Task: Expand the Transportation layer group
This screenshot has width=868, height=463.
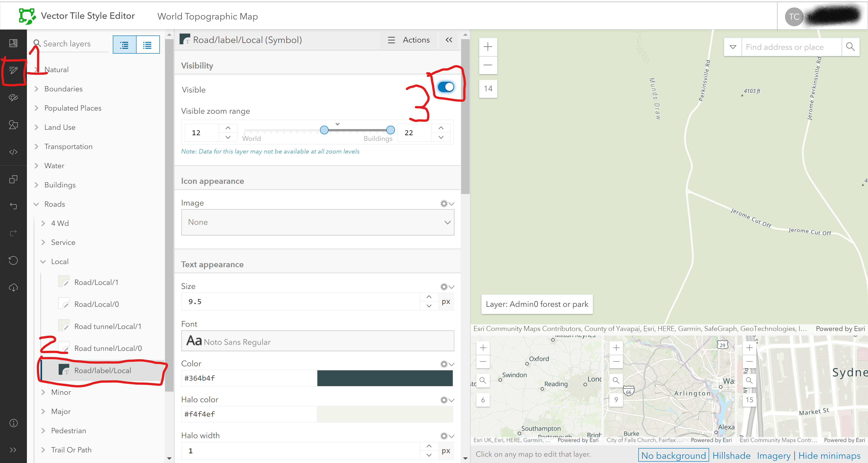Action: [36, 146]
